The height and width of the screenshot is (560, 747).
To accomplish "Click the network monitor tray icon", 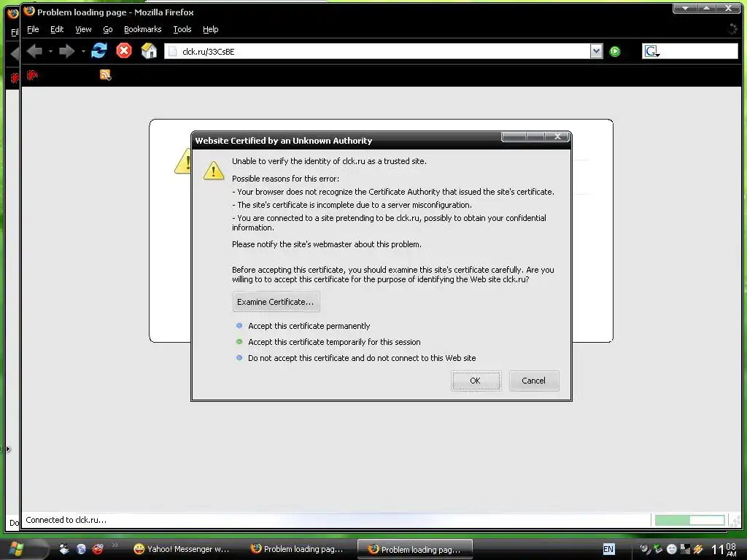I will click(685, 549).
